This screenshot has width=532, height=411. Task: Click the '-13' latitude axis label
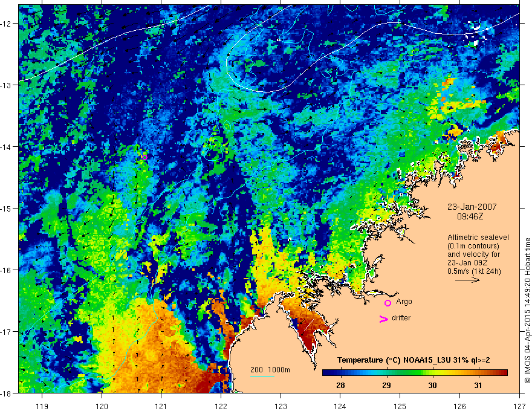6,85
